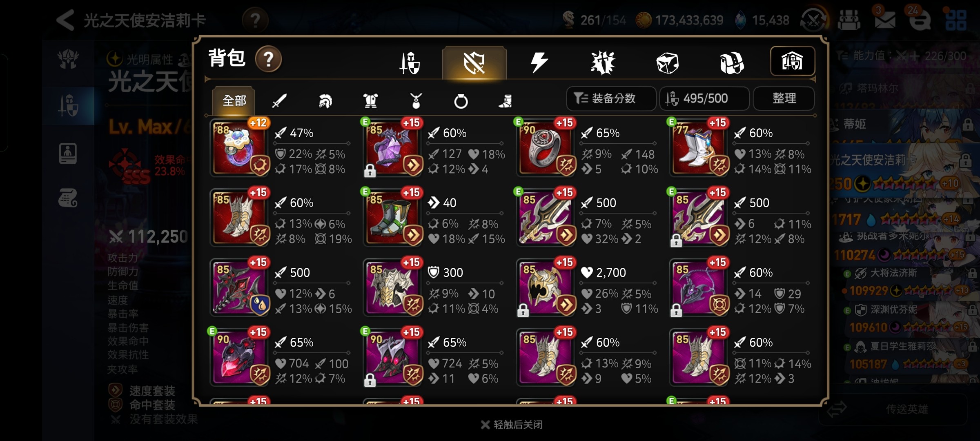980x441 pixels.
Task: Open the crossed shield equipment tab
Action: click(474, 63)
